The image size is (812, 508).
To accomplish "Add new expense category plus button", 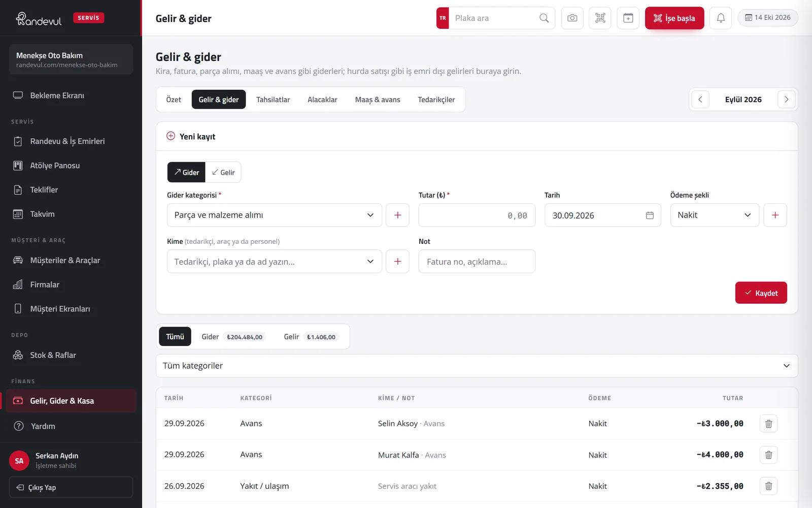I will [x=397, y=215].
